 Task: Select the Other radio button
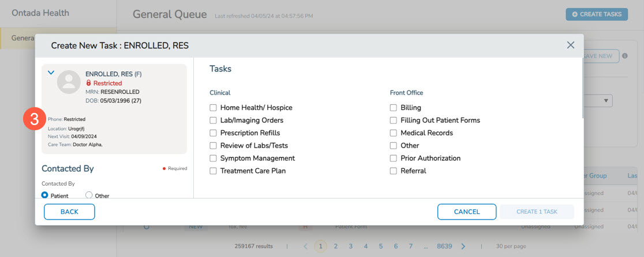(x=89, y=195)
